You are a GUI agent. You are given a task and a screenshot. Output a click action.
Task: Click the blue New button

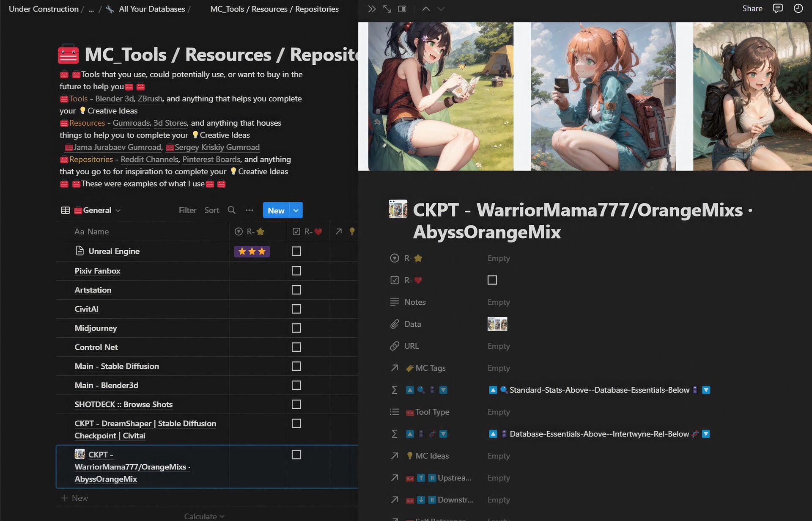pos(276,210)
